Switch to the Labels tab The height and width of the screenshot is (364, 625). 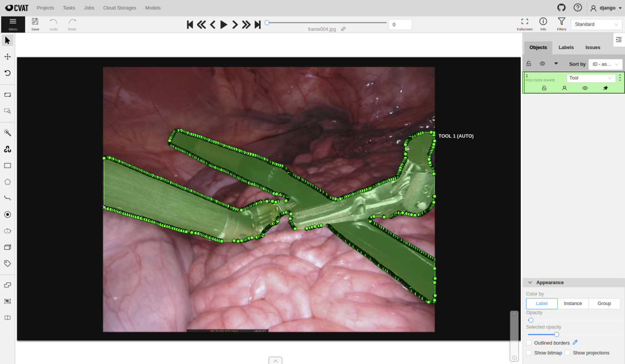pyautogui.click(x=566, y=47)
